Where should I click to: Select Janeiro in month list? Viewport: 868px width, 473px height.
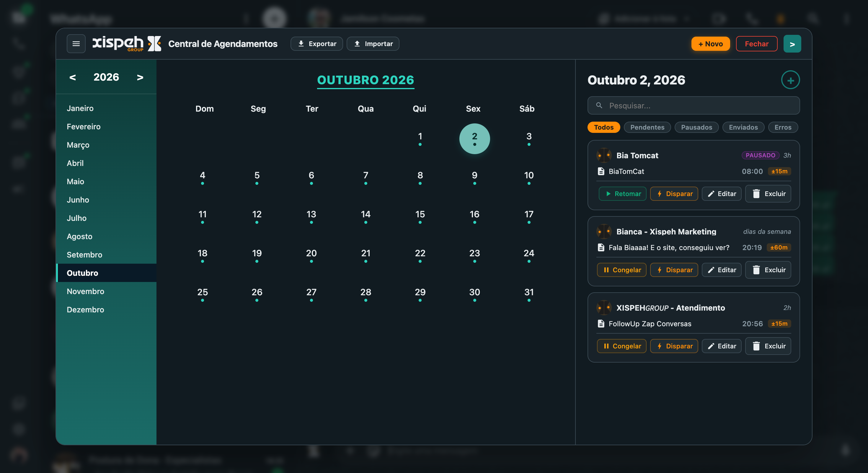[106, 108]
